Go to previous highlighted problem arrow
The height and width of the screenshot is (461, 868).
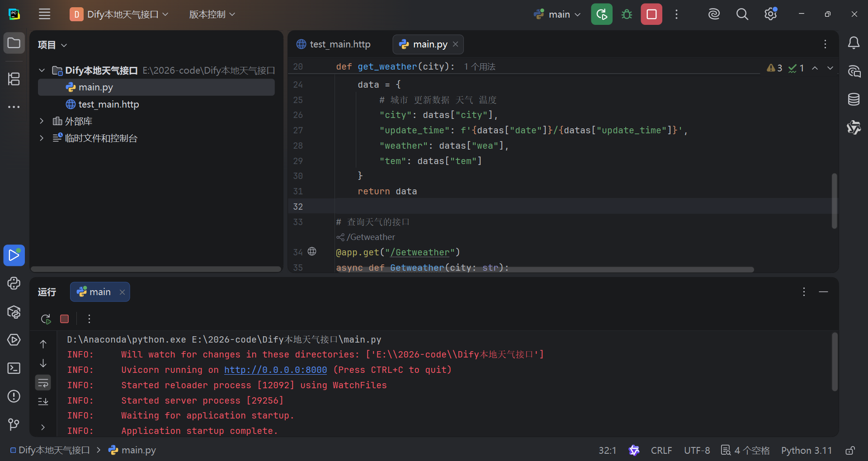[x=815, y=68]
